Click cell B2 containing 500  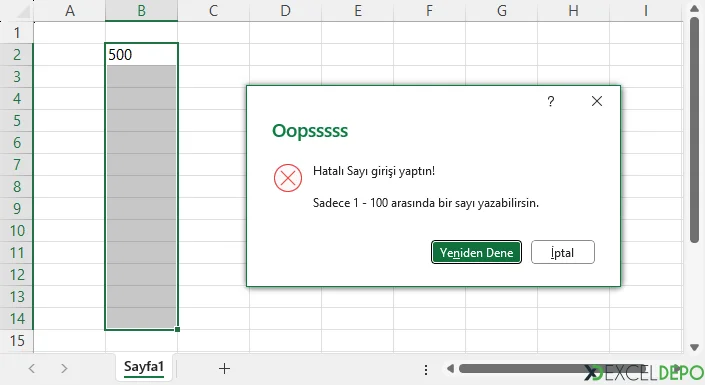[141, 54]
